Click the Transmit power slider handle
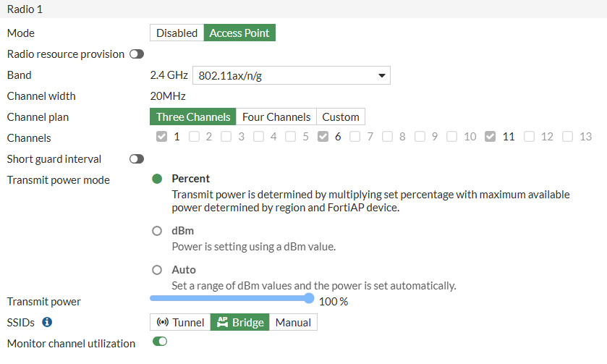Screen dimensions: 607x364 [x=310, y=297]
